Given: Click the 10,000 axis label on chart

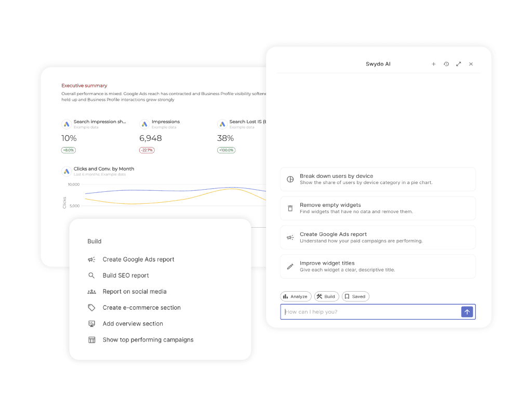Looking at the screenshot, I should tap(74, 185).
